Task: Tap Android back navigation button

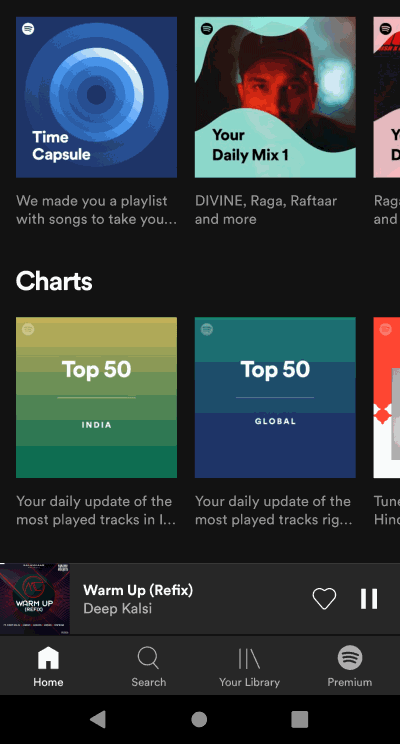Action: click(x=98, y=719)
